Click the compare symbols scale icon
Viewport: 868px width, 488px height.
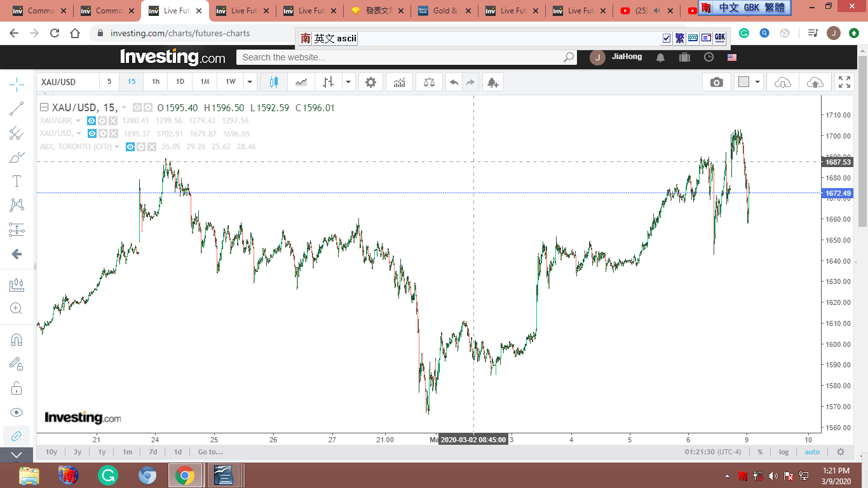(x=429, y=82)
